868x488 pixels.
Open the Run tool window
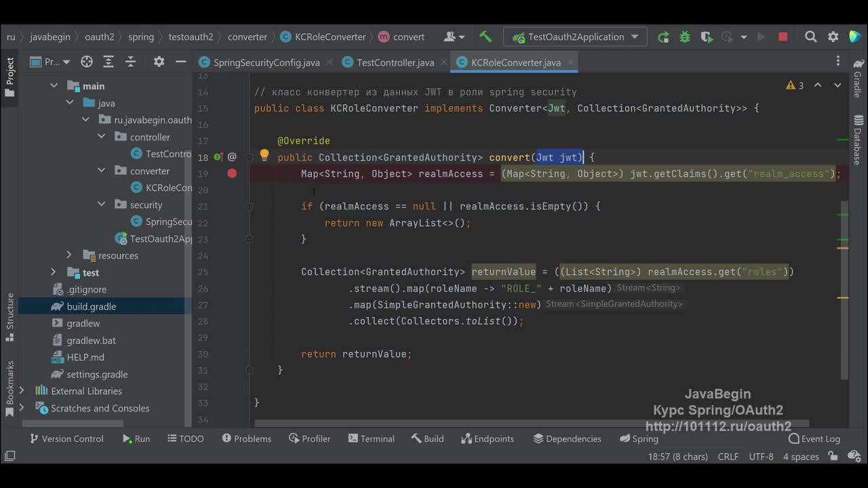click(x=136, y=439)
